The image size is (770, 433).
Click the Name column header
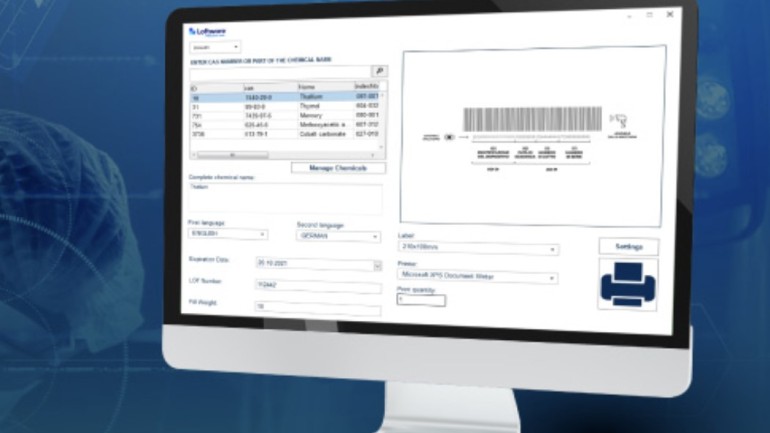pos(326,87)
